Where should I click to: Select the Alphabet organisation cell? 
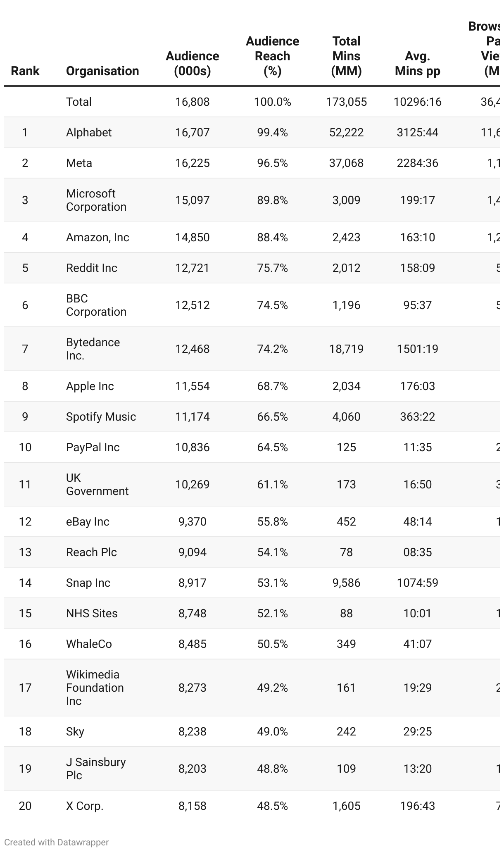pos(89,132)
